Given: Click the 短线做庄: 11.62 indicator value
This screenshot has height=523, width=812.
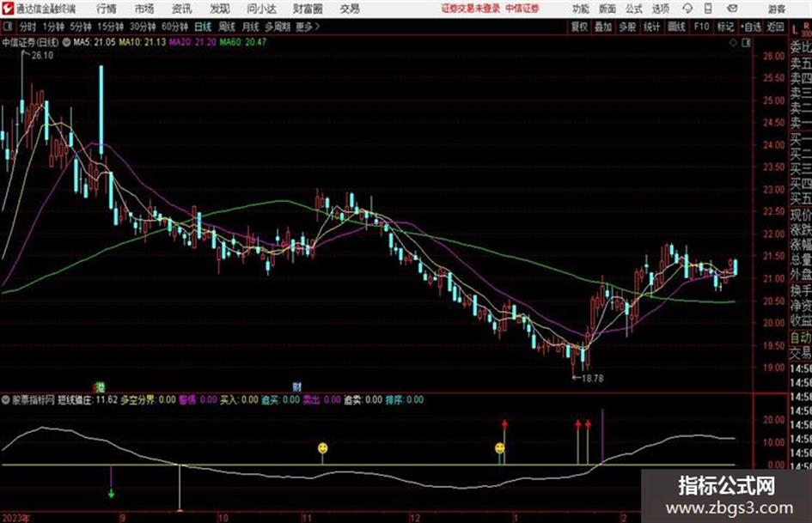Looking at the screenshot, I should click(87, 399).
